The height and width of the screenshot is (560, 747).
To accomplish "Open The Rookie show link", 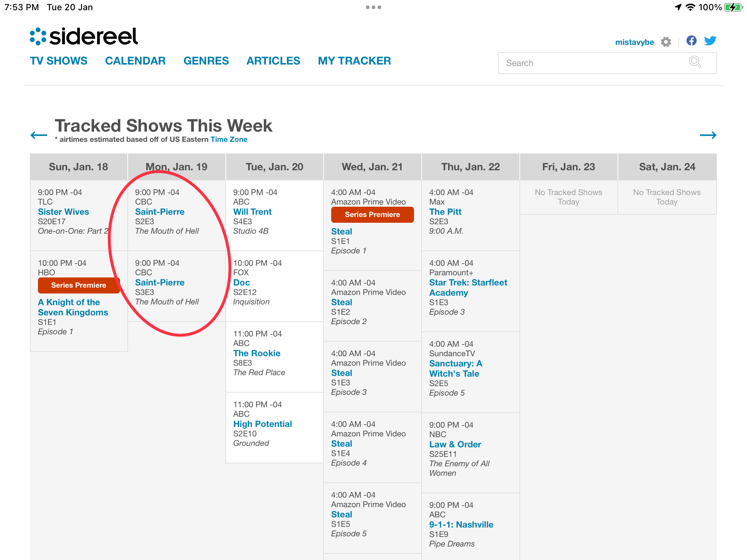I will 257,353.
